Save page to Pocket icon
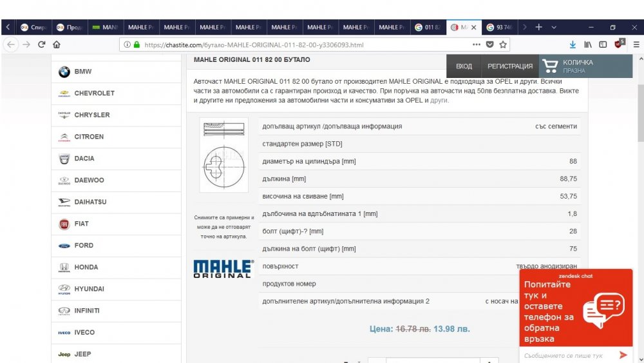644x363 pixels. click(x=489, y=44)
